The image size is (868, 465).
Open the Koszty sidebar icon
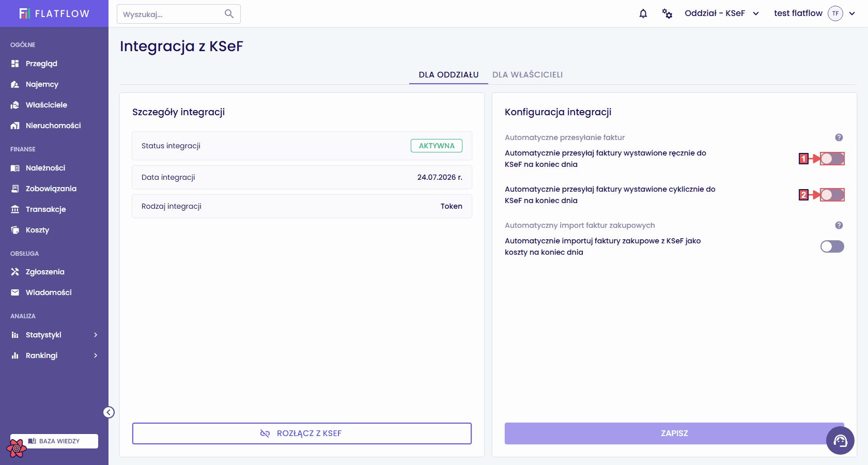click(15, 230)
